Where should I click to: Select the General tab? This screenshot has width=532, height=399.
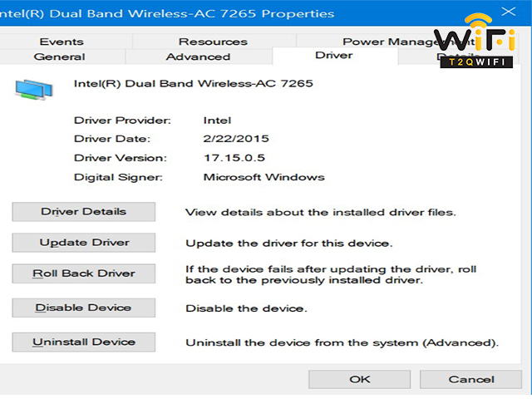(59, 57)
